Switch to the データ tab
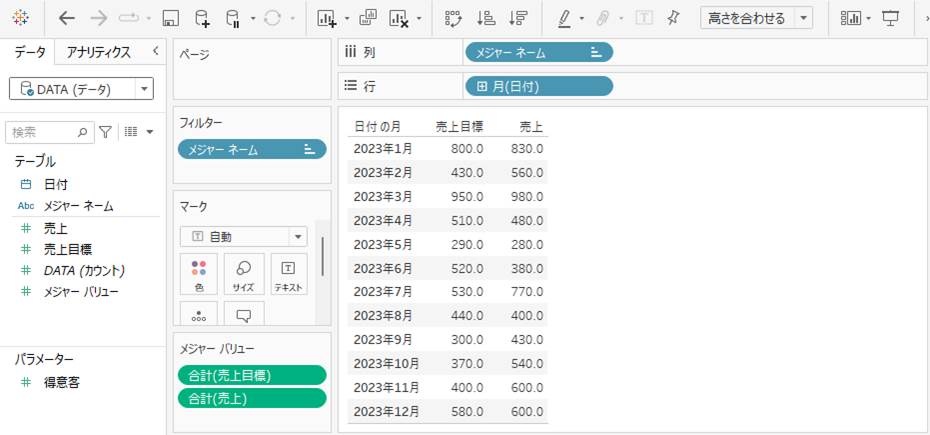 click(x=30, y=52)
